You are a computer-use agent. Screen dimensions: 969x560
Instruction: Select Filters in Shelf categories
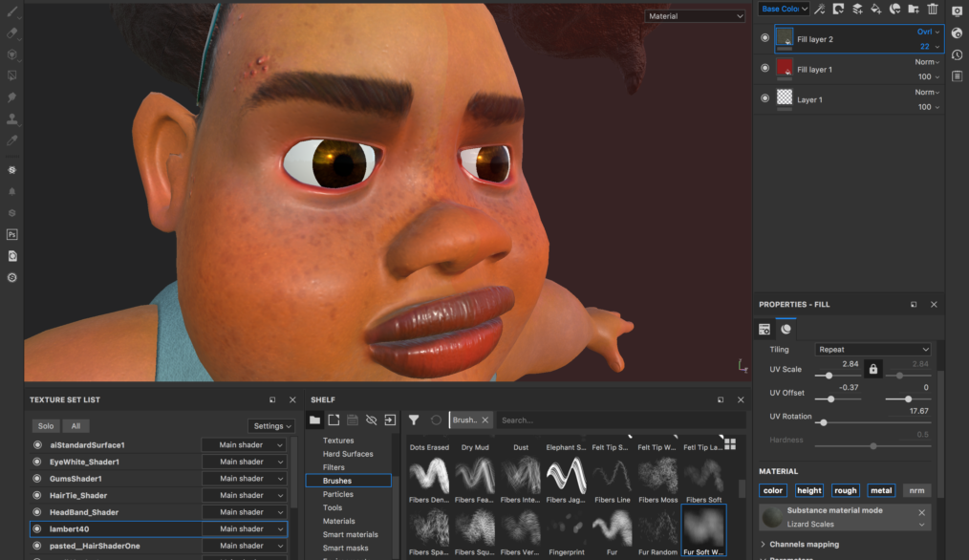(x=334, y=467)
